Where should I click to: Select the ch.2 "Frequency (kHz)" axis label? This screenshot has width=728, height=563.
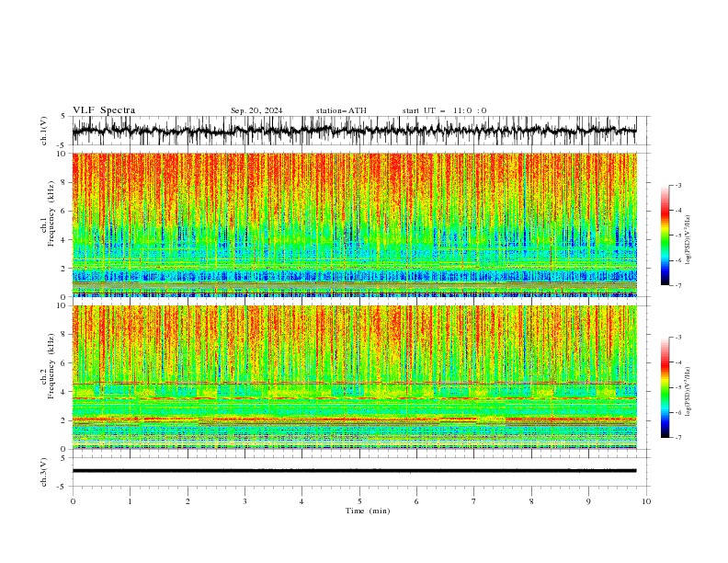click(x=51, y=365)
